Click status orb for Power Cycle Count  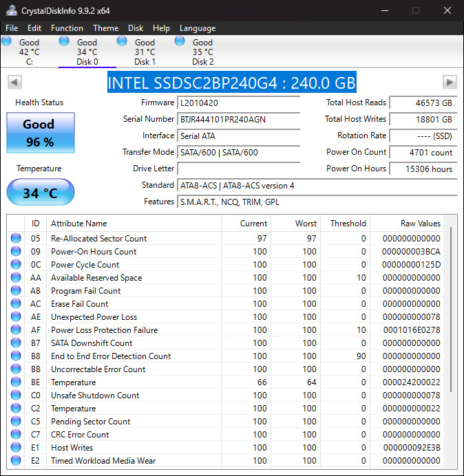(x=16, y=264)
